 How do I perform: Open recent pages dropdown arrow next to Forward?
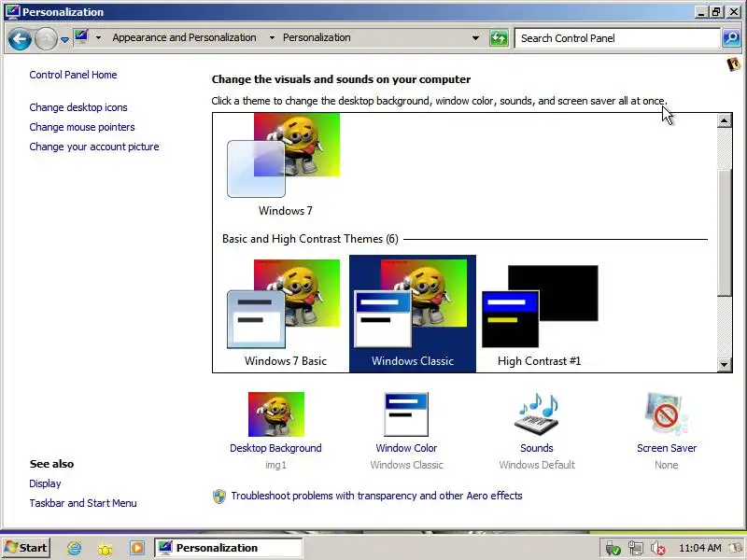[x=64, y=39]
